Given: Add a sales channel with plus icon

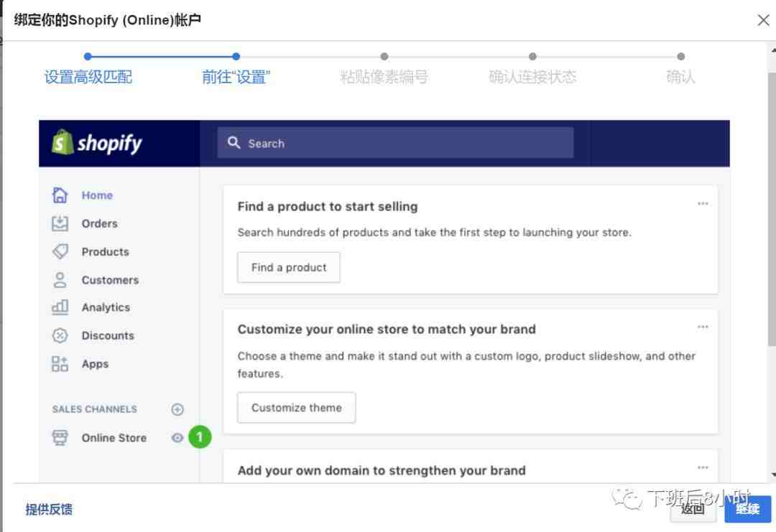Looking at the screenshot, I should point(177,409).
